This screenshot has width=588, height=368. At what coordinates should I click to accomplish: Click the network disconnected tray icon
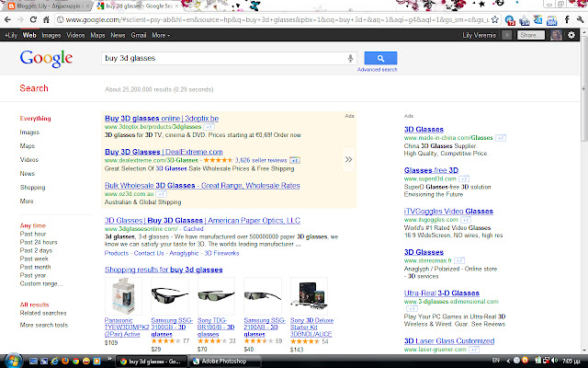tap(546, 361)
